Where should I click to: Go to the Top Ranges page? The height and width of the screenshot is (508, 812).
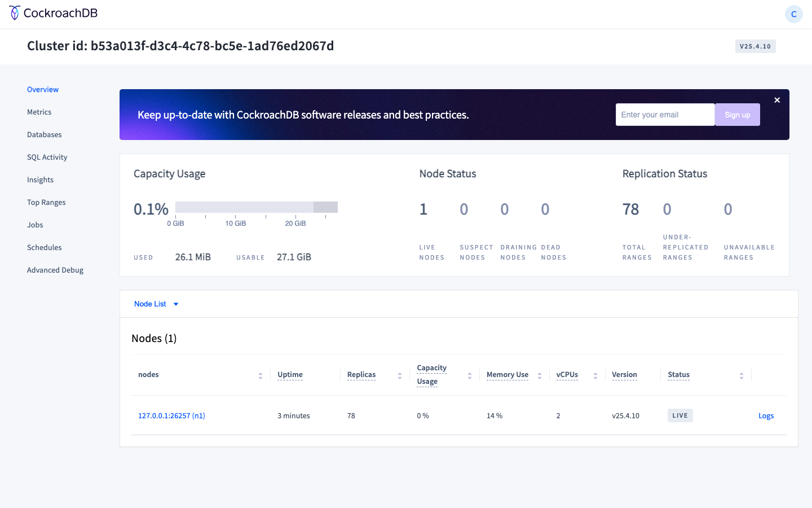tap(46, 202)
